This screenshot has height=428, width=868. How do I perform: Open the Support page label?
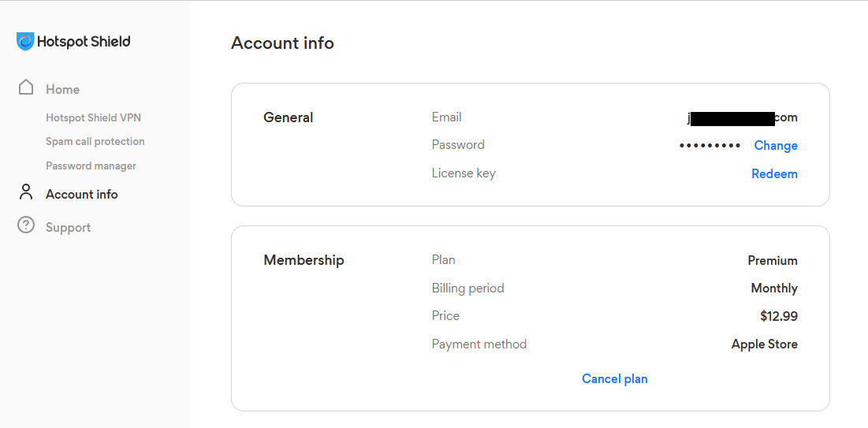[x=68, y=228]
